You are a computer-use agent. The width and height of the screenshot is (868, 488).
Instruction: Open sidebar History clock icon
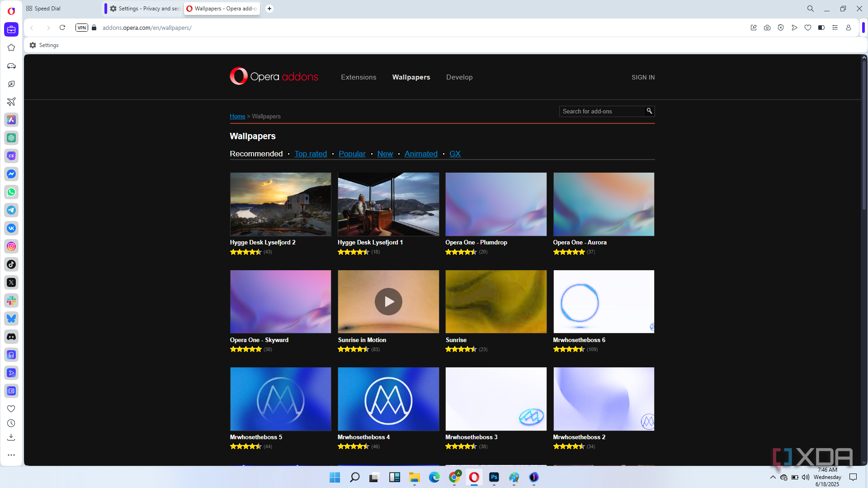11,423
